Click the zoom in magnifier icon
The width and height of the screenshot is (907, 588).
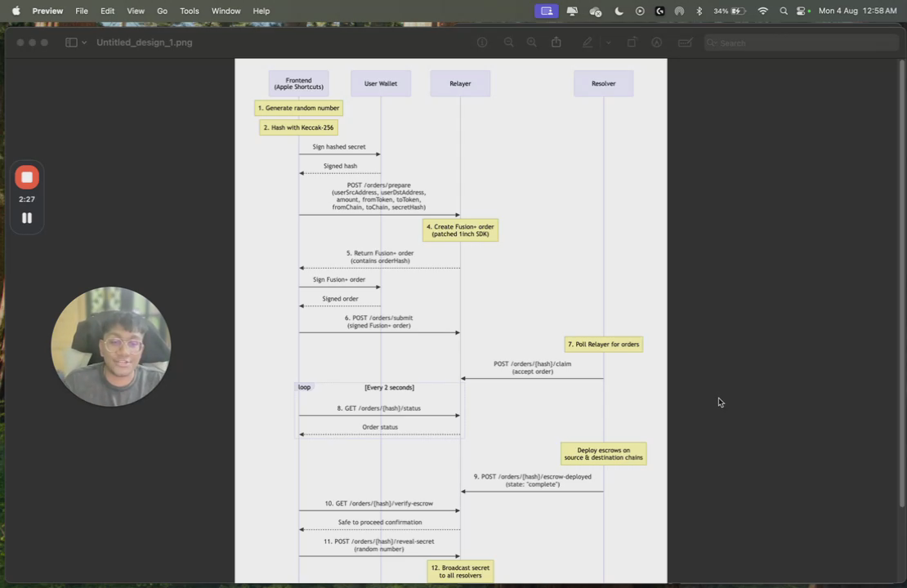pyautogui.click(x=532, y=42)
